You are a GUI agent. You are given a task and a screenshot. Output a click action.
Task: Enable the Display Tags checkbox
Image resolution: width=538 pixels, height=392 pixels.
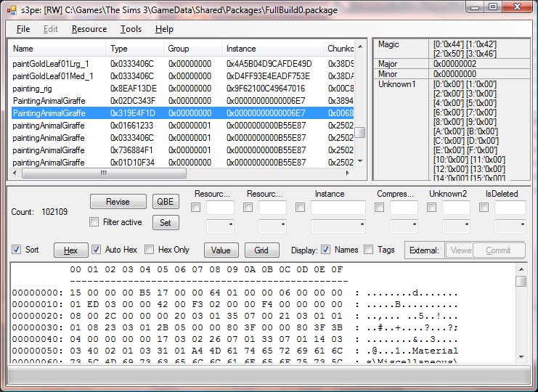(x=369, y=250)
